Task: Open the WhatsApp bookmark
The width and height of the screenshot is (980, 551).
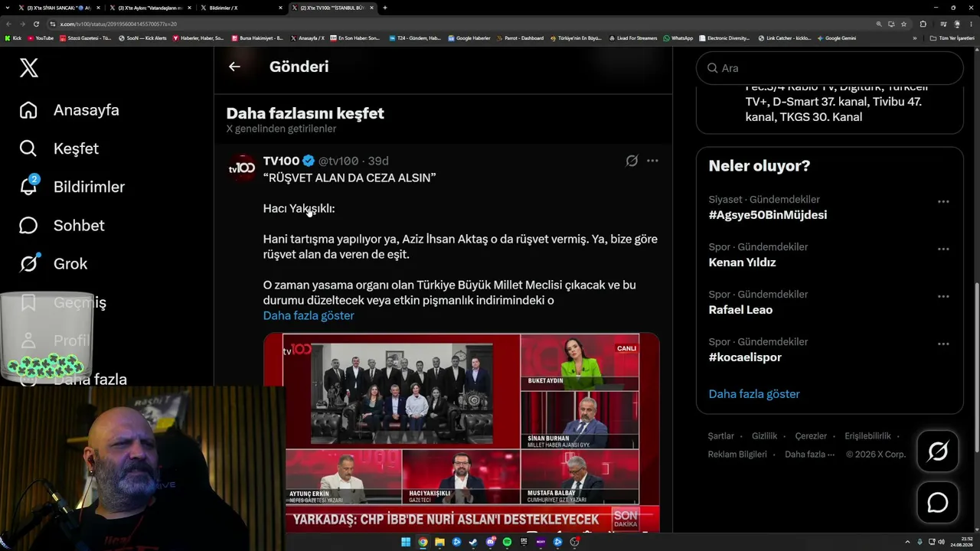Action: coord(678,38)
